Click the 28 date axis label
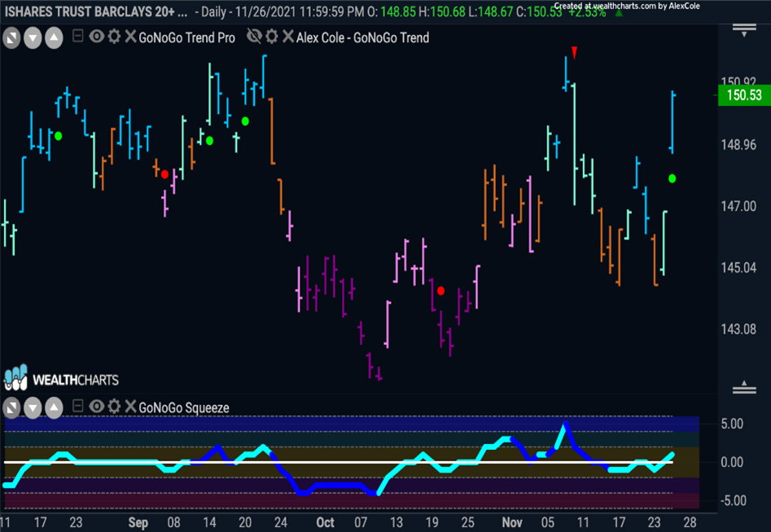This screenshot has height=532, width=771. 690,522
